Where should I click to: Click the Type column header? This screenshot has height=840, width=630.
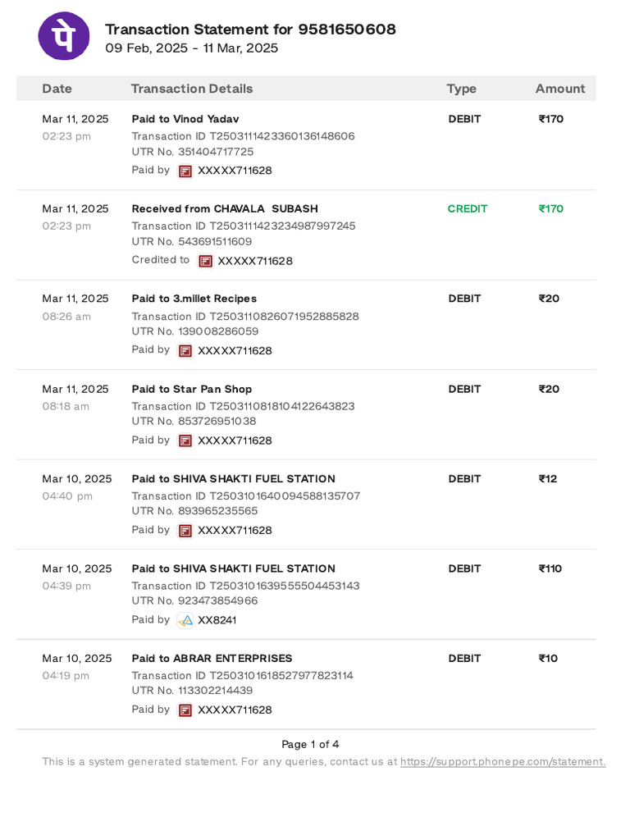461,89
